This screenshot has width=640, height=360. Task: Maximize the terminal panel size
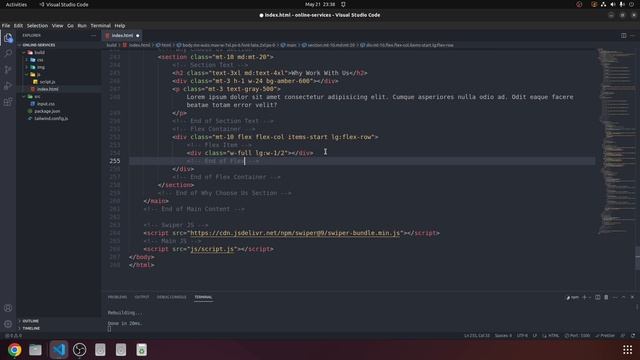point(623,297)
